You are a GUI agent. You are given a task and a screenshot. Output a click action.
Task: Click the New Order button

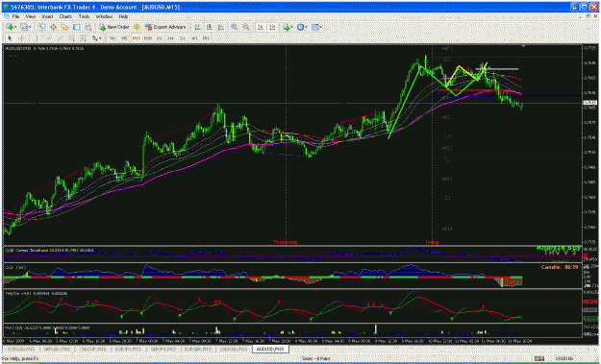click(114, 27)
